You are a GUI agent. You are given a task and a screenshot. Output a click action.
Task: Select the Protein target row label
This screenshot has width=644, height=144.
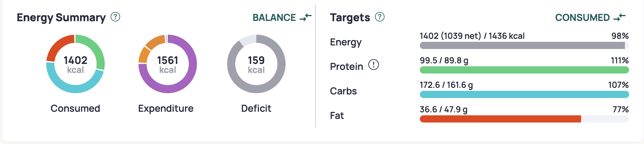[x=346, y=66]
